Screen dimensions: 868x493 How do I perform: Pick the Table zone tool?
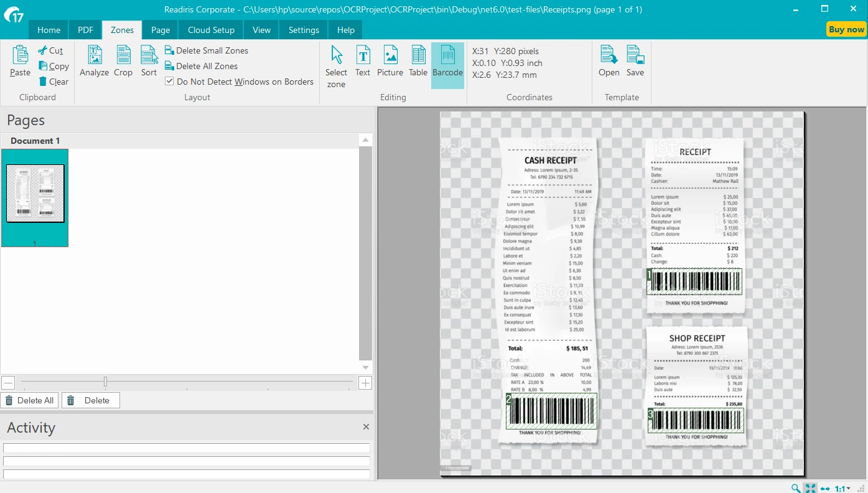(x=418, y=62)
